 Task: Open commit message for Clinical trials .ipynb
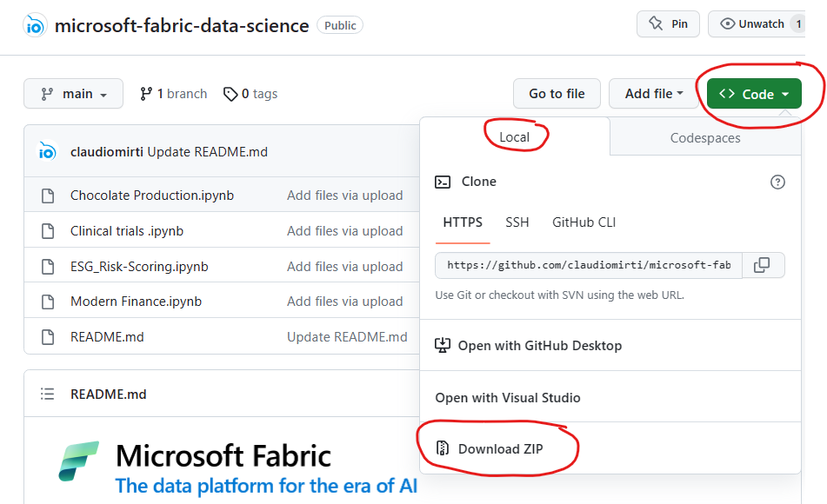click(x=345, y=231)
